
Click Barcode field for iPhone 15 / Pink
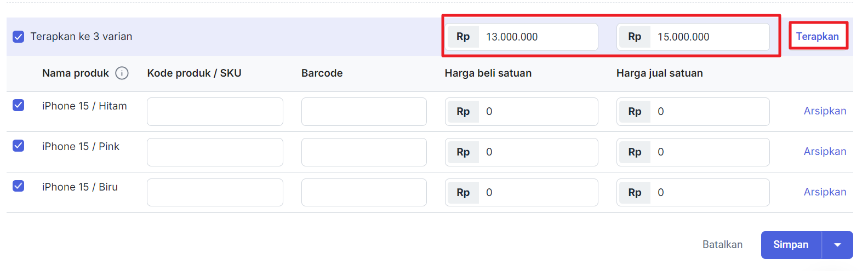pos(364,152)
